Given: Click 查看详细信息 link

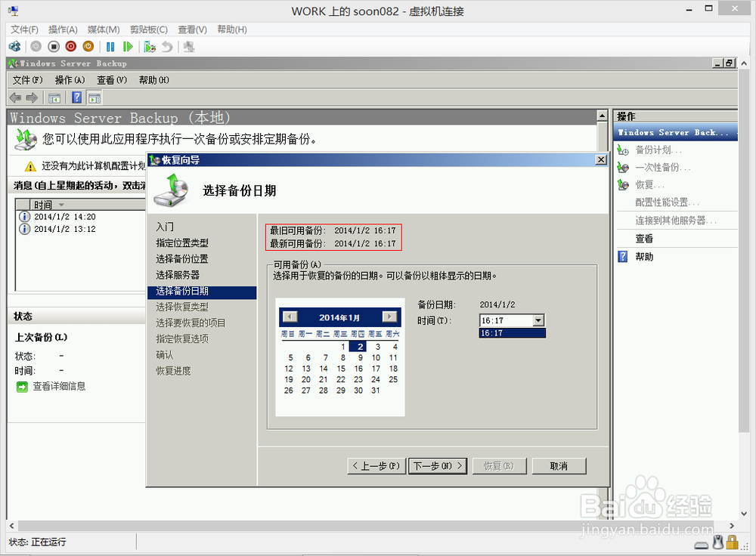Looking at the screenshot, I should 59,387.
